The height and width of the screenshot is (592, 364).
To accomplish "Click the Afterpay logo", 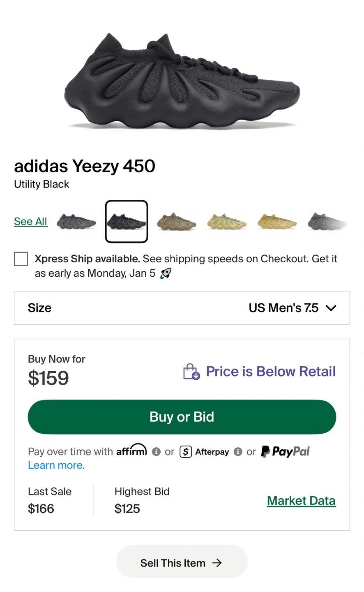I will [204, 452].
